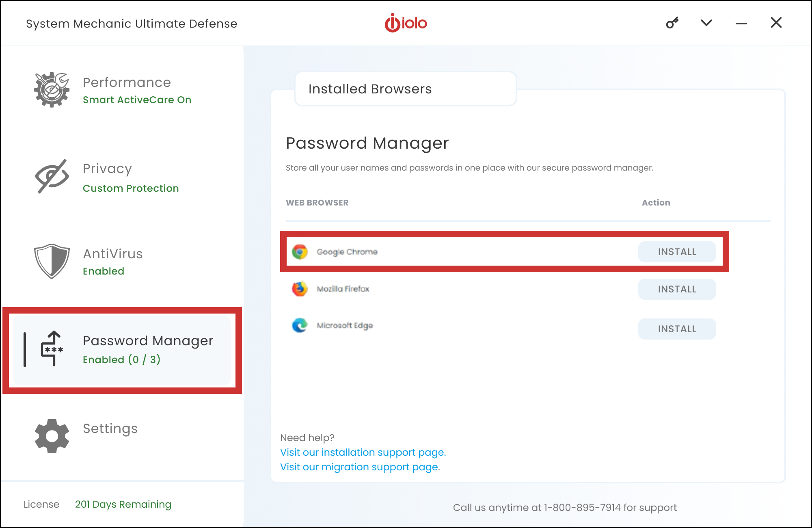Click the Google Chrome browser icon
This screenshot has width=812, height=528.
tap(300, 252)
